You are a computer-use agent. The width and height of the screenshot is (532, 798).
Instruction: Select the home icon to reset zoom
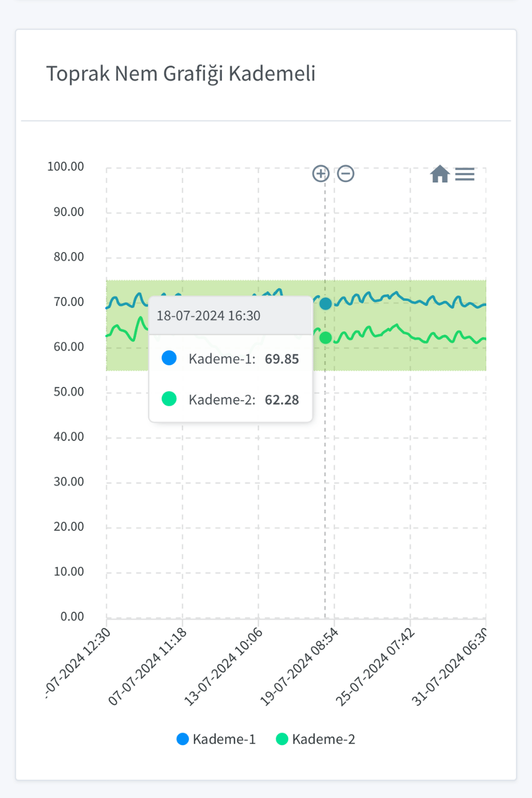coord(440,174)
